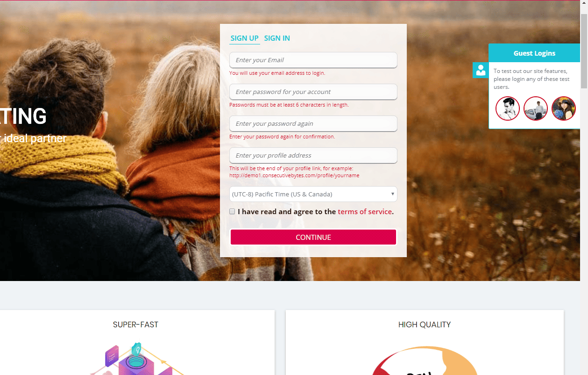Click the HIGH QUALITY badge graphic

425,361
